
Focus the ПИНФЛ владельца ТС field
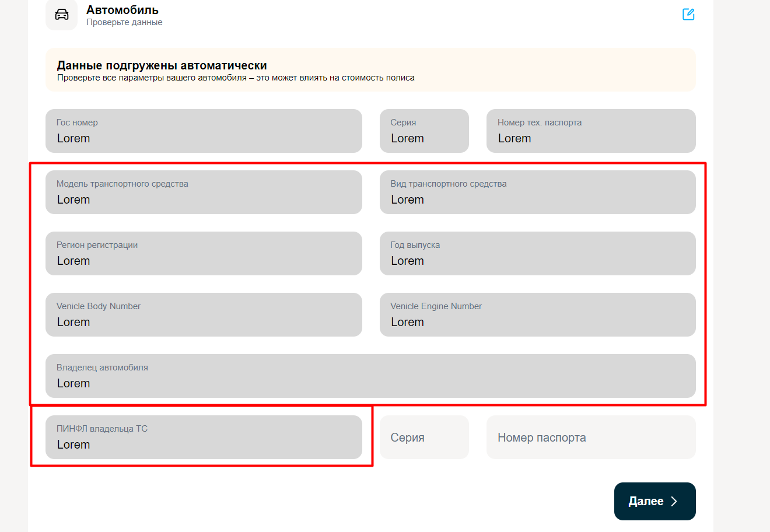(204, 437)
